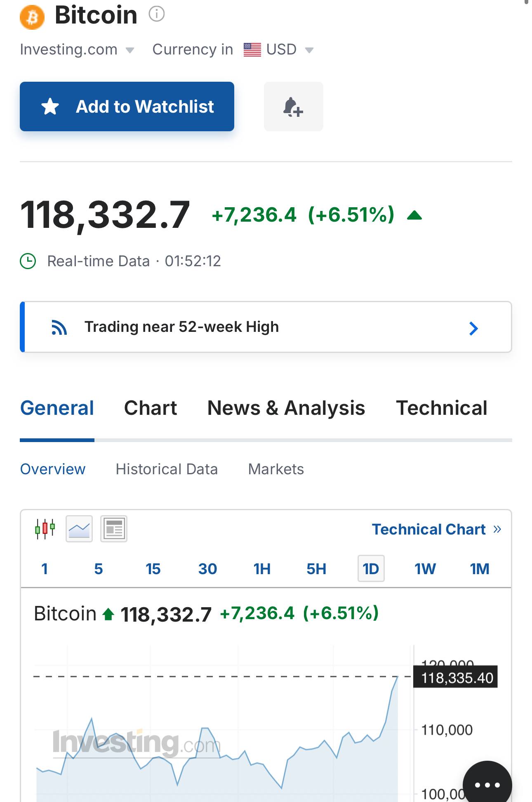Open the news-style chart view icon
Screen dimensions: 532x802
[114, 529]
